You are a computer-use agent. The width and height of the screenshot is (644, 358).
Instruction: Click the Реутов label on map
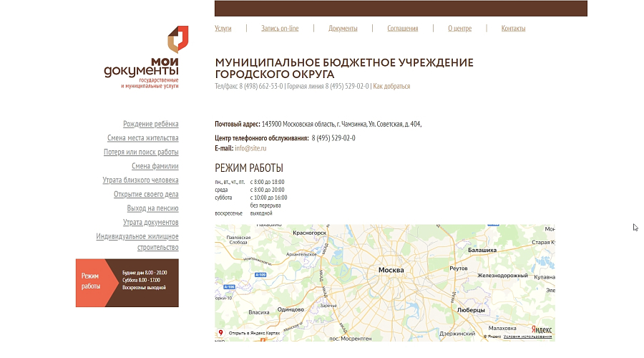tap(459, 268)
